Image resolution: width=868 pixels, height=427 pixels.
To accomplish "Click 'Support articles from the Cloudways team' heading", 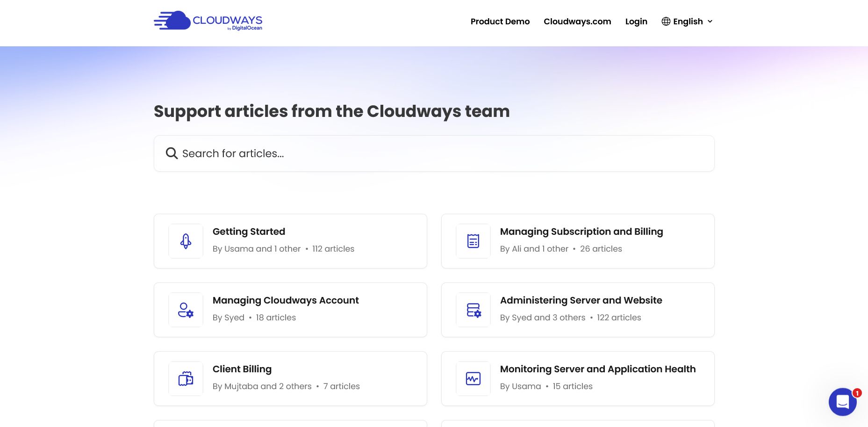I will click(x=332, y=111).
